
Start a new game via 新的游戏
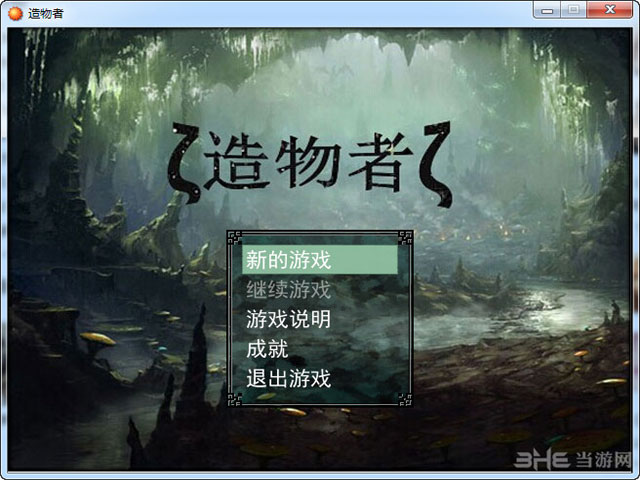point(320,260)
